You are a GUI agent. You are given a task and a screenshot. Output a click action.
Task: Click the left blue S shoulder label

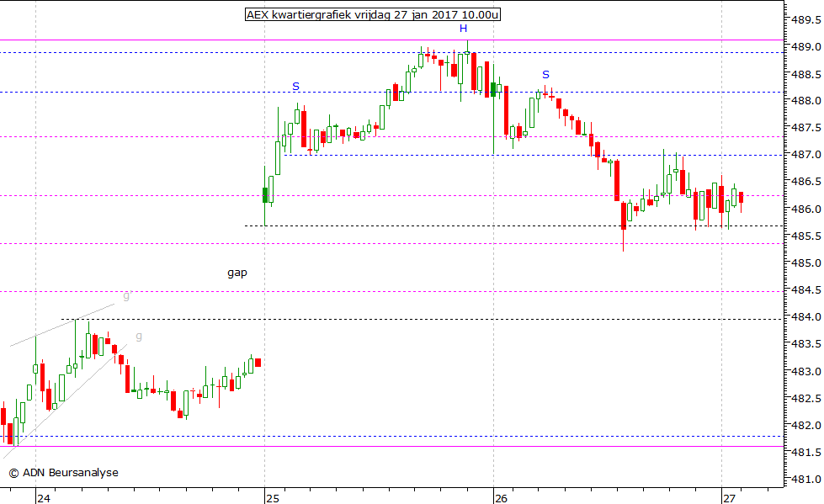point(296,86)
